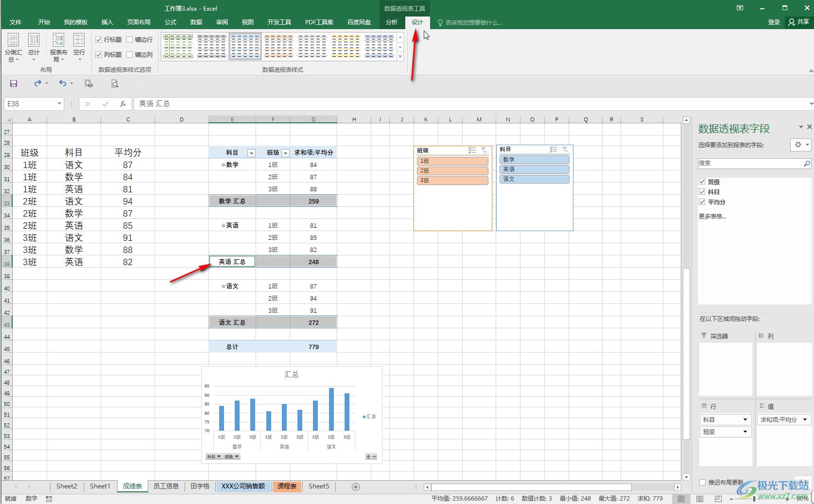This screenshot has width=814, height=504.
Task: Toggle Column Headers (列标题) checkbox
Action: [x=99, y=55]
